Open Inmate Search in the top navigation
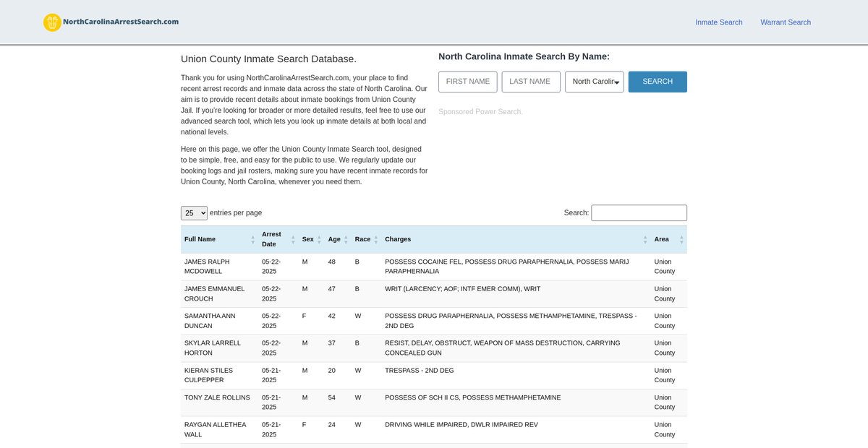 pyautogui.click(x=718, y=22)
